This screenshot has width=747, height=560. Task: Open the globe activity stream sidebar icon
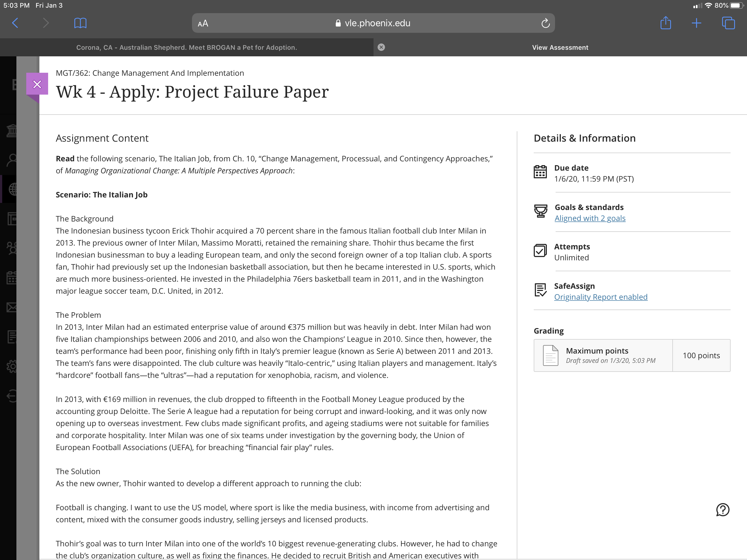coord(13,189)
